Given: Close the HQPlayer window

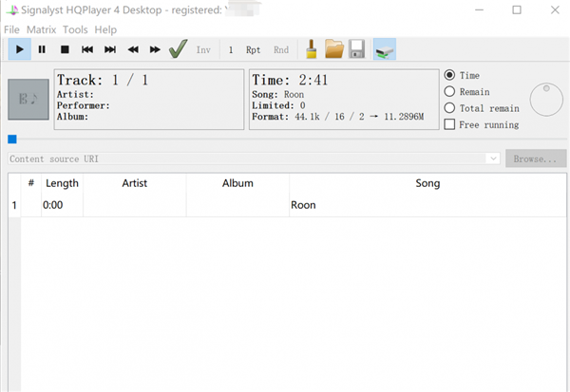Looking at the screenshot, I should coord(555,9).
